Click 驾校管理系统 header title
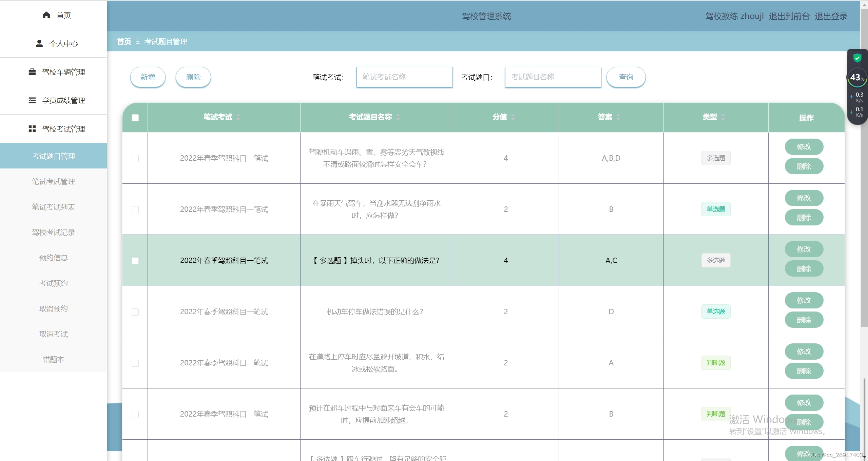The image size is (868, 461). [x=486, y=16]
